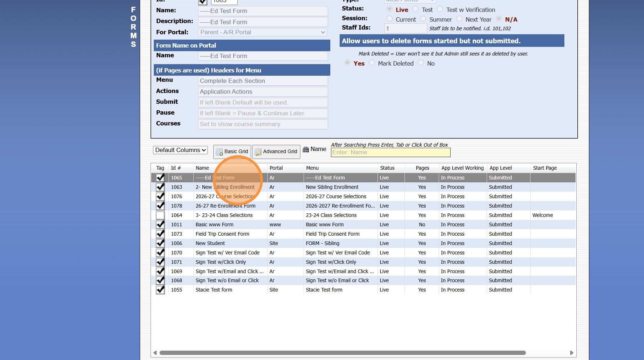Click the Tag column header
The width and height of the screenshot is (644, 360).
click(160, 168)
